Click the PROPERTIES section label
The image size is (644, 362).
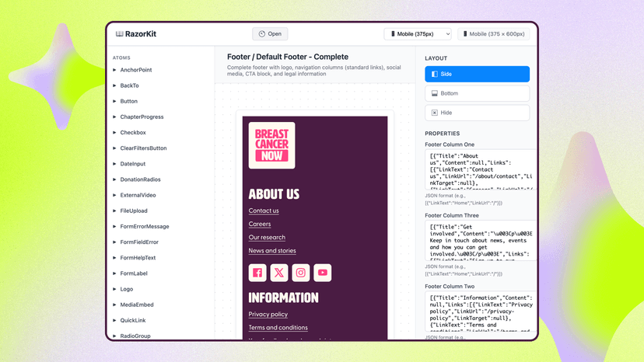click(x=443, y=134)
